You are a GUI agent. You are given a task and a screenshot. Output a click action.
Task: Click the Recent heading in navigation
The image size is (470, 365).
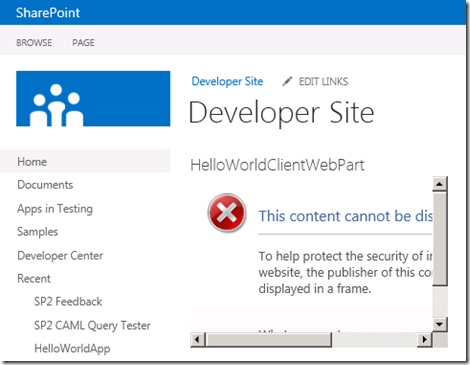click(x=34, y=278)
